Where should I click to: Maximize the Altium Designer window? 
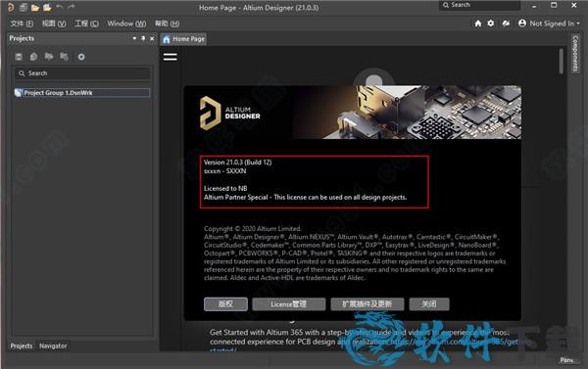pos(554,5)
